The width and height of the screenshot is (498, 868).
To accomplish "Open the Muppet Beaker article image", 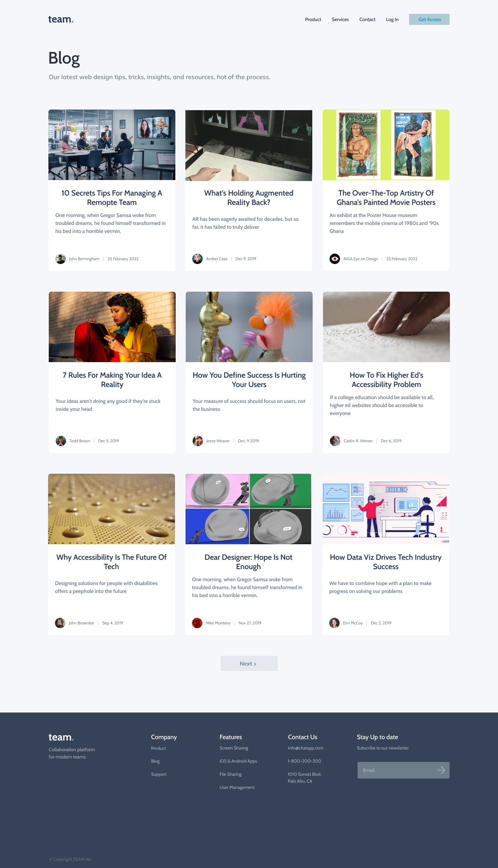I will click(x=249, y=327).
